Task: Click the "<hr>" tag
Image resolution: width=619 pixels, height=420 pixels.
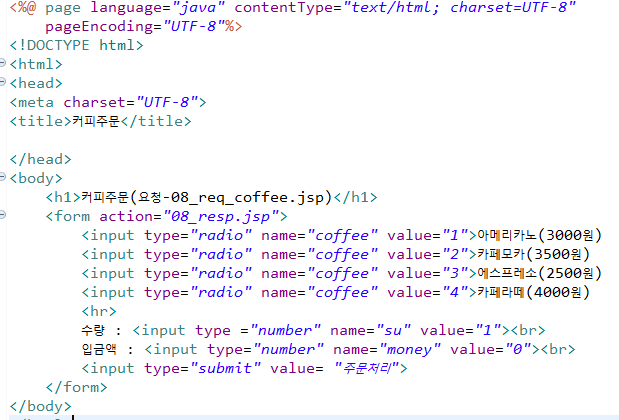Action: [99, 311]
